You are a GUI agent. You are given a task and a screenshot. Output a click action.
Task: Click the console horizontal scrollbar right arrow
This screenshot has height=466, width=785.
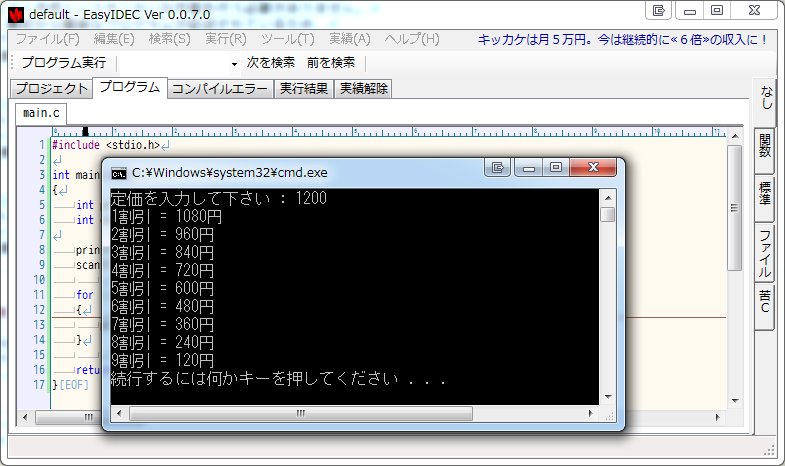[591, 413]
